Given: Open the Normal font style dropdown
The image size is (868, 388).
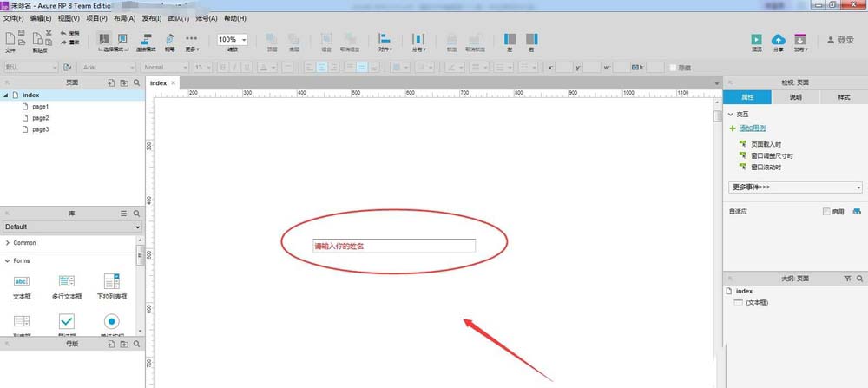Looking at the screenshot, I should point(165,67).
